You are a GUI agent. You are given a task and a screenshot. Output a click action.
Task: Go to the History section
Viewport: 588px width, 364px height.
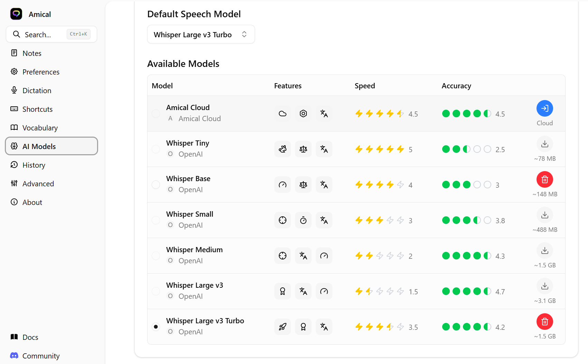click(x=33, y=165)
